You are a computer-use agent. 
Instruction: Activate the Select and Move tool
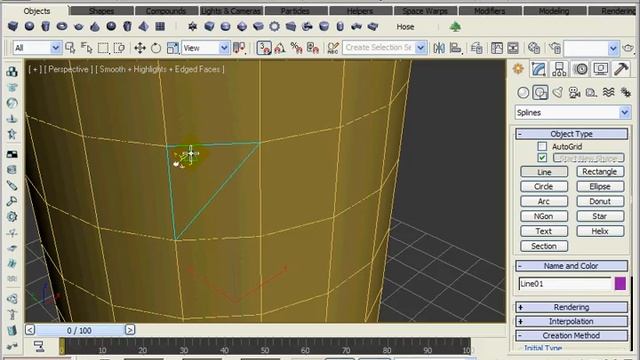140,48
